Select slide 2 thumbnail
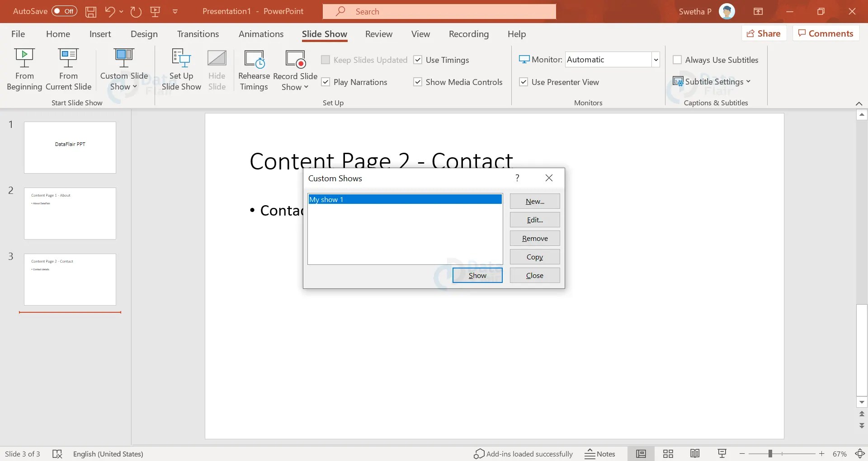 point(70,213)
